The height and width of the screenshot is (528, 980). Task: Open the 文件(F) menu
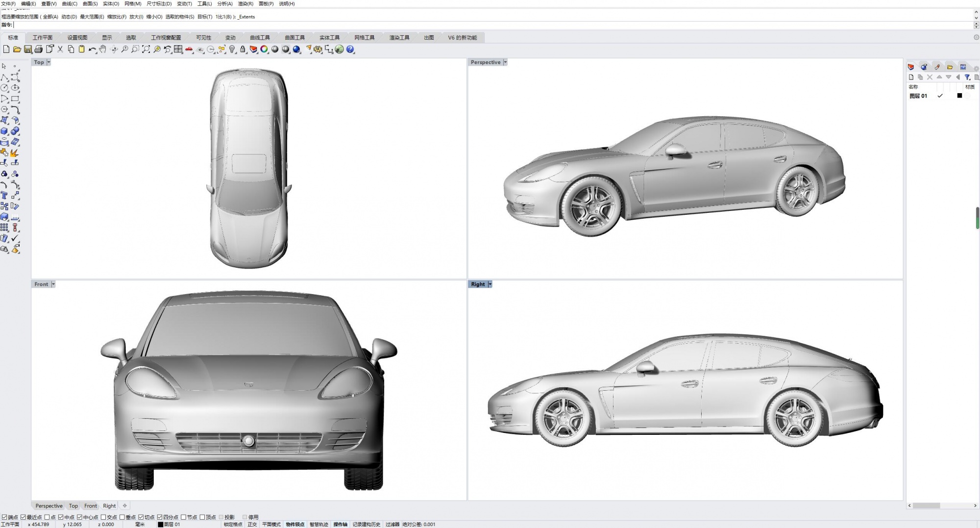tap(8, 3)
